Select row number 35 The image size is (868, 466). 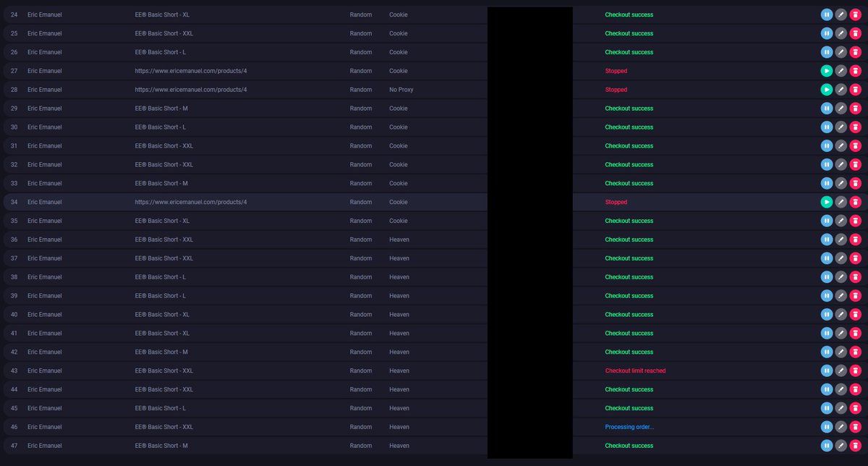pos(14,221)
